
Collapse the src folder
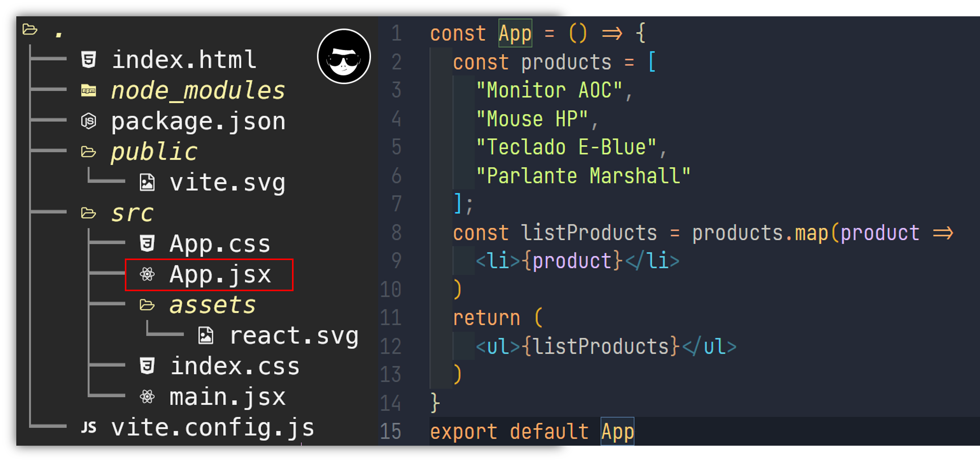click(89, 213)
